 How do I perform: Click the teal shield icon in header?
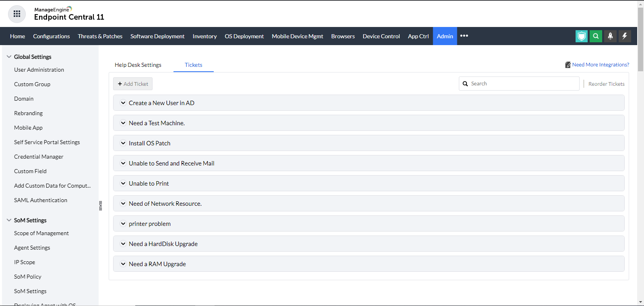pyautogui.click(x=581, y=36)
